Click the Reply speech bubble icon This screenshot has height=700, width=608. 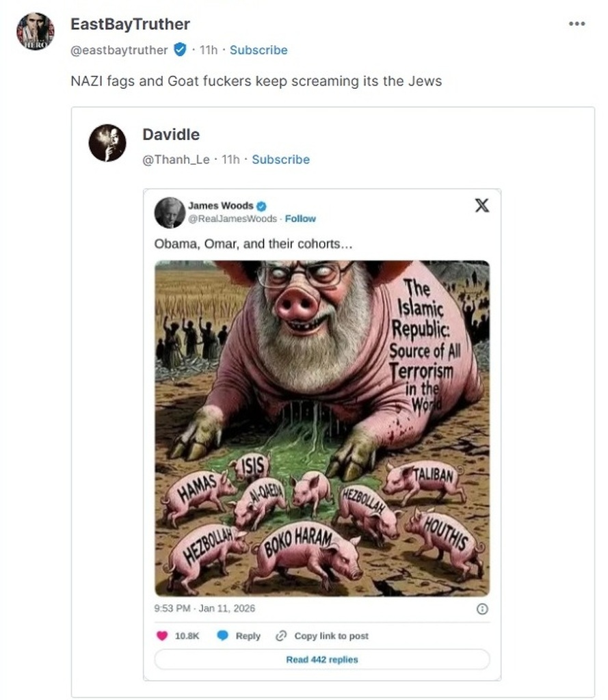tap(222, 636)
